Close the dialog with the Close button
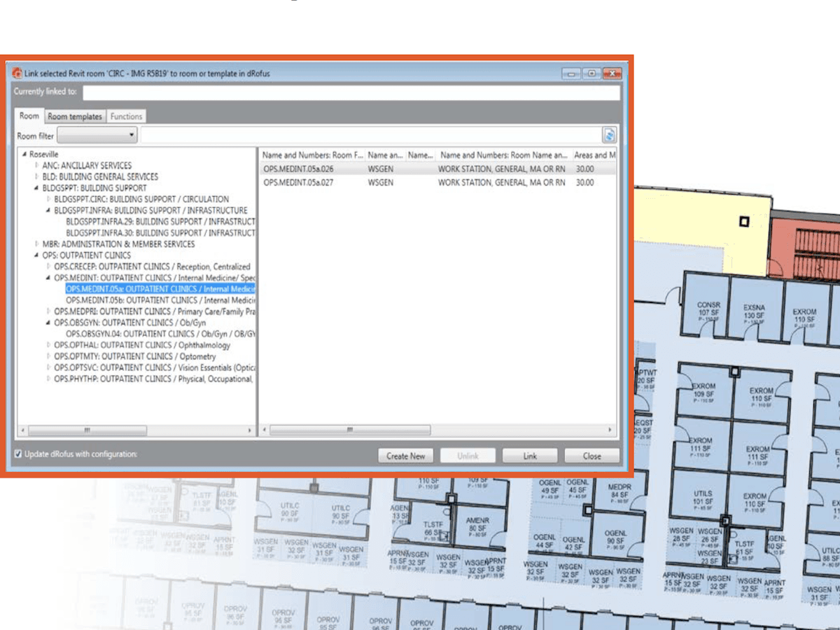 coord(592,456)
